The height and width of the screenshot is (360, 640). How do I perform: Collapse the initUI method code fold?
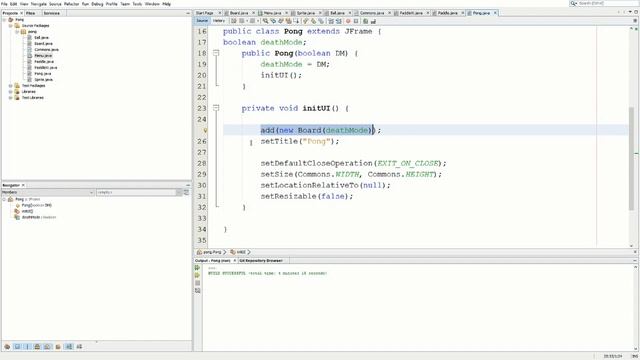coord(216,108)
